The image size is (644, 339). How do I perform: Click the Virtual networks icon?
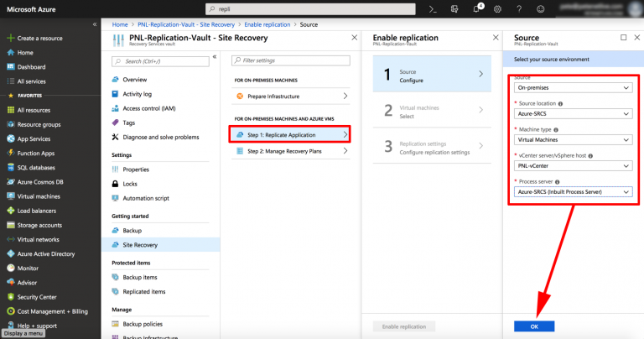coord(11,239)
